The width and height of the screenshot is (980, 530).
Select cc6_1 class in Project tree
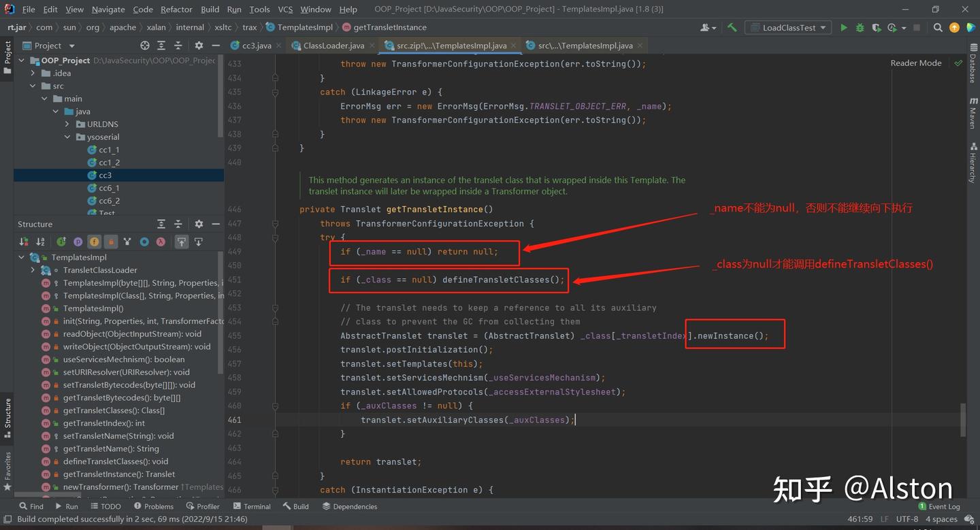109,188
